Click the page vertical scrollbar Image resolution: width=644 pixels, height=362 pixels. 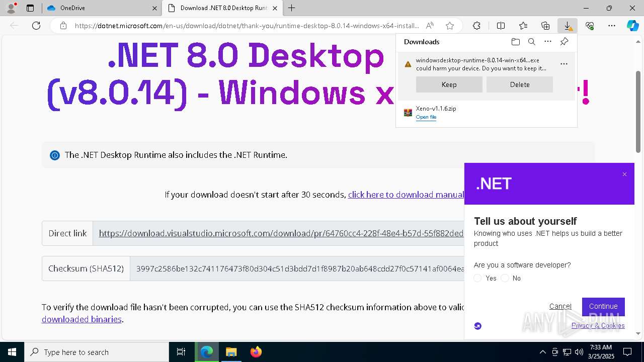coord(638,111)
